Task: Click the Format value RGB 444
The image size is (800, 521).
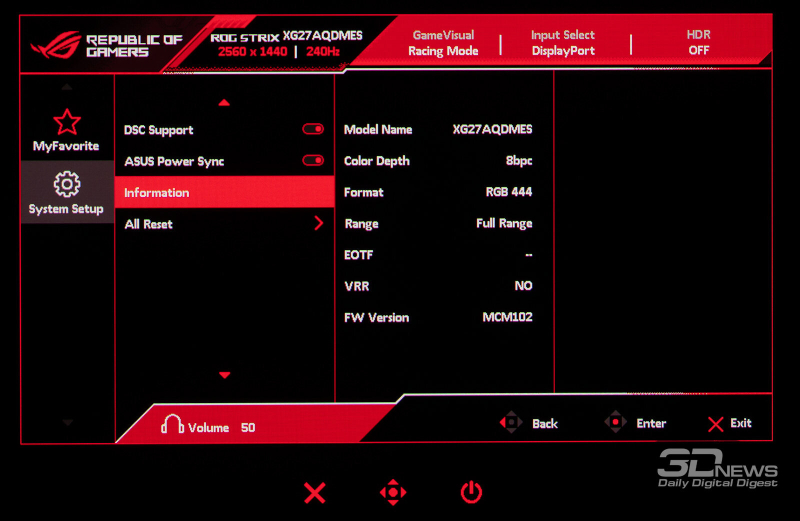Action: point(509,192)
